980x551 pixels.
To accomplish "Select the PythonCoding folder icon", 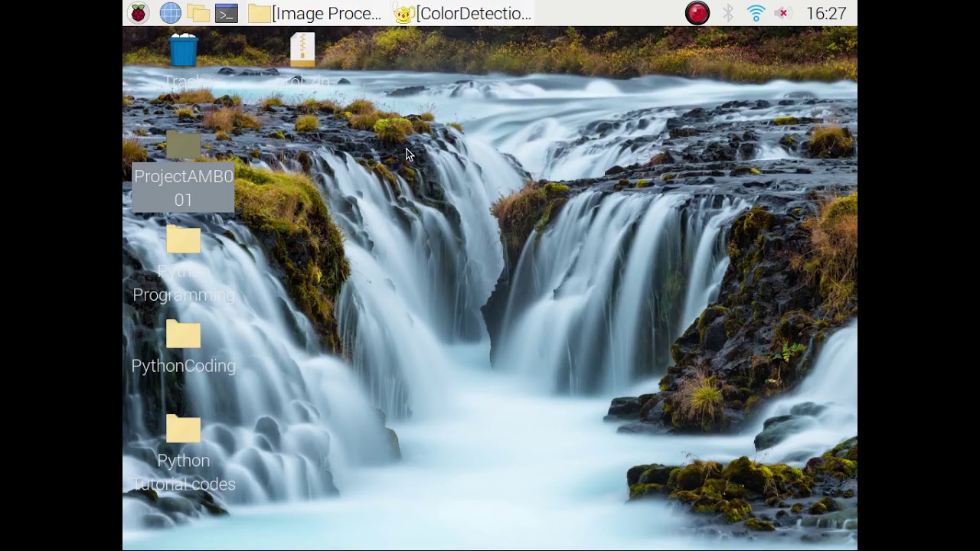I will pos(184,334).
